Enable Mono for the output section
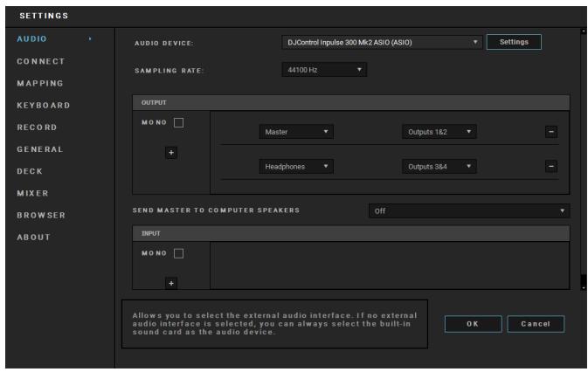Image resolution: width=588 pixels, height=372 pixels. click(x=178, y=122)
